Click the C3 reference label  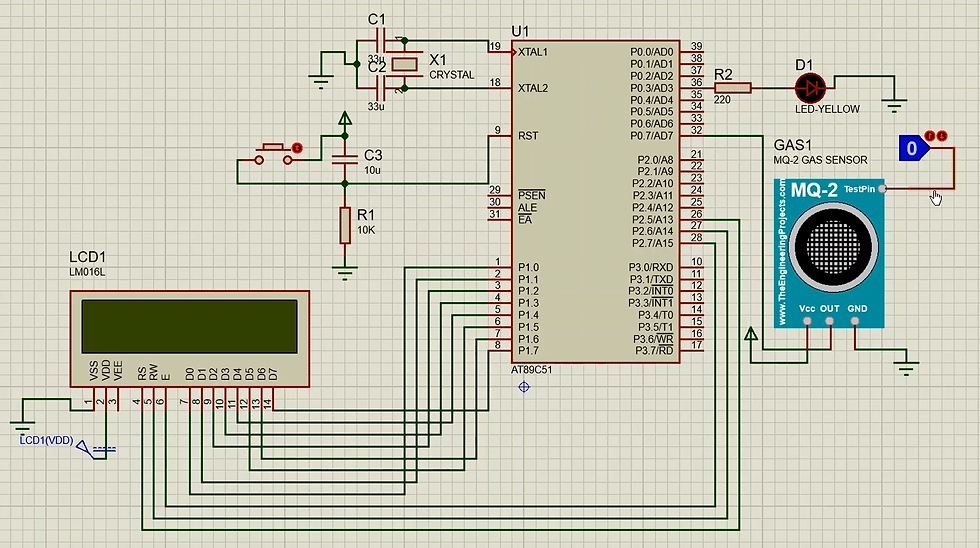click(x=372, y=155)
